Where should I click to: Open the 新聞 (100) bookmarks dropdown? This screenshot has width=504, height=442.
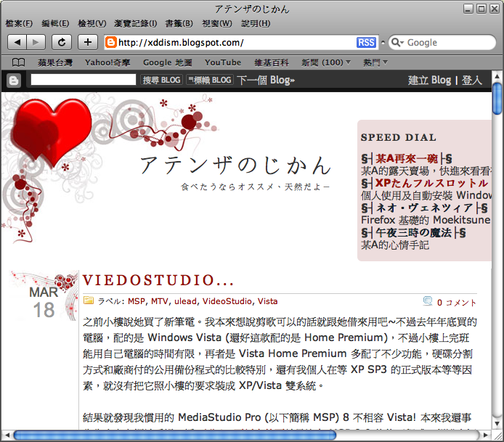(326, 62)
